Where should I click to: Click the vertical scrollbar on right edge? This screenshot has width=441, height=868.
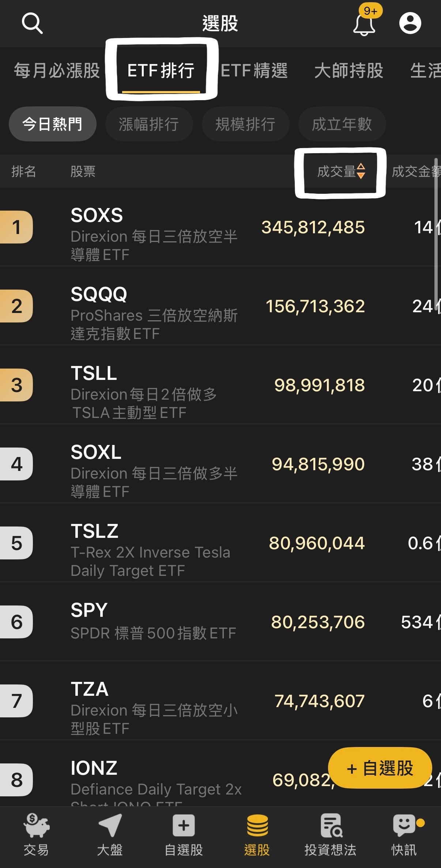[436, 230]
